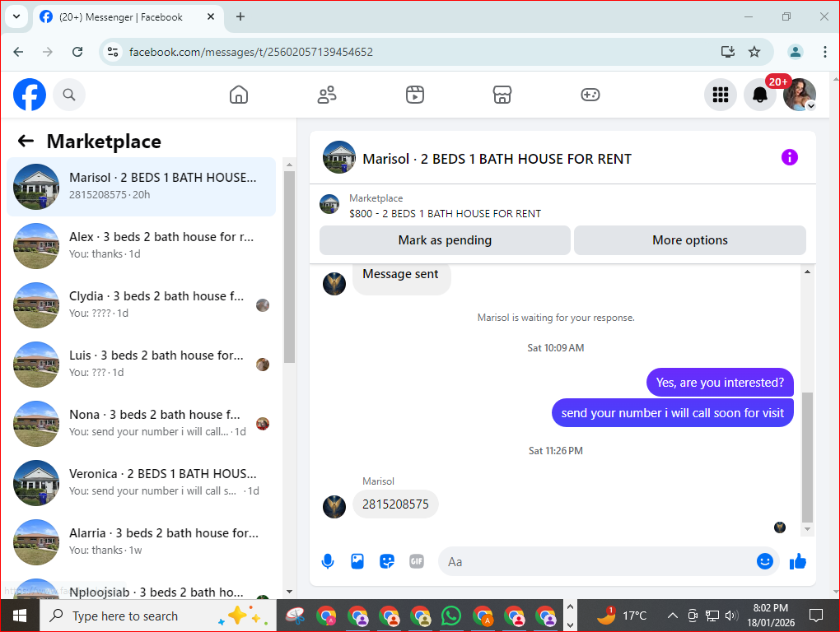This screenshot has width=840, height=632.
Task: Click the back arrow next to Marketplace
Action: click(x=26, y=142)
